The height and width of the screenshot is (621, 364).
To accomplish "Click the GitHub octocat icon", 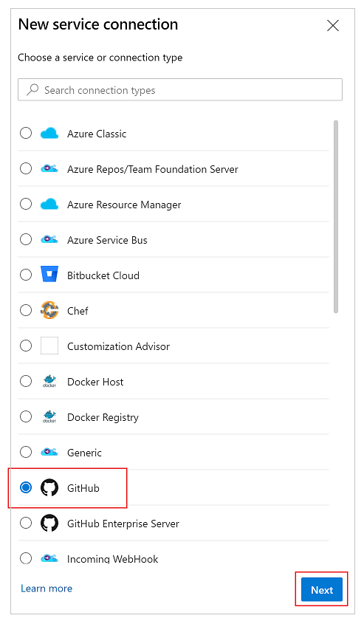I will (49, 487).
